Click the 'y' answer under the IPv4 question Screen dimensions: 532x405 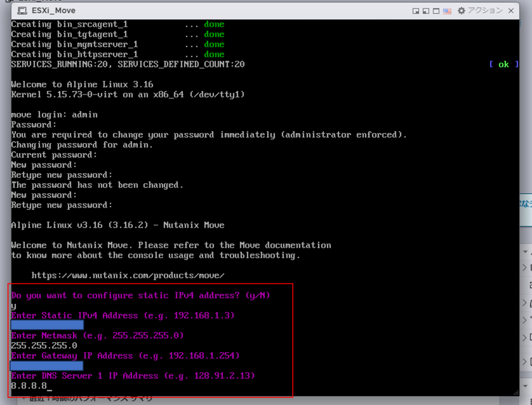coord(13,306)
